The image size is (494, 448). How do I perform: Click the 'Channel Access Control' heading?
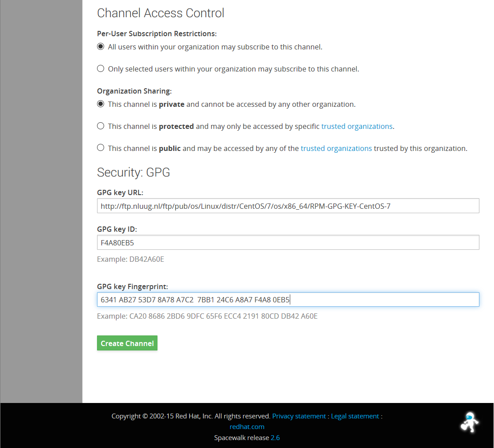161,13
